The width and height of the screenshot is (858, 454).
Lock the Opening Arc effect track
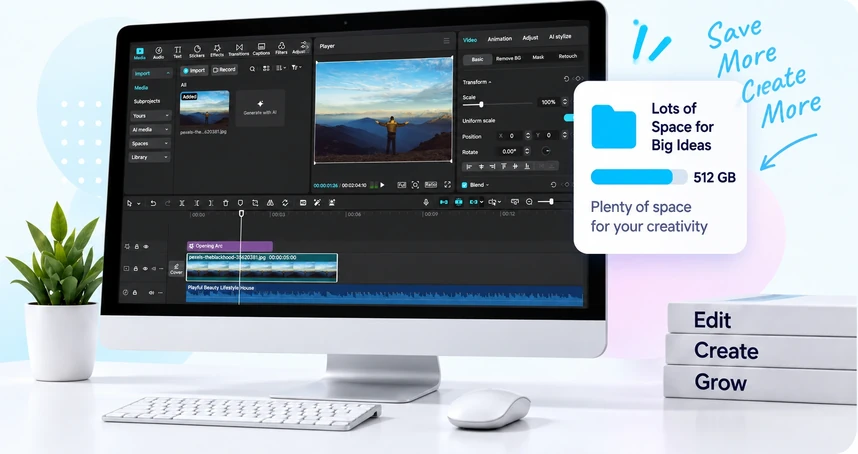137,247
